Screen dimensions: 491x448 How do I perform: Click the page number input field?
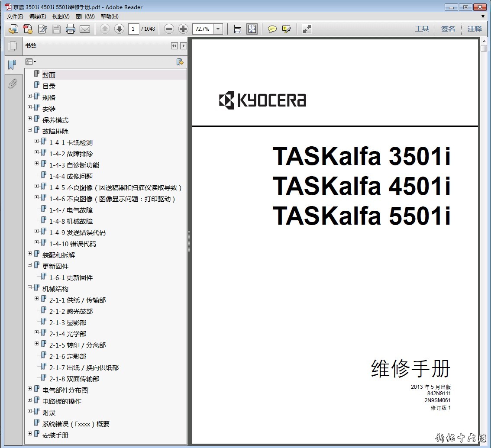(x=133, y=29)
